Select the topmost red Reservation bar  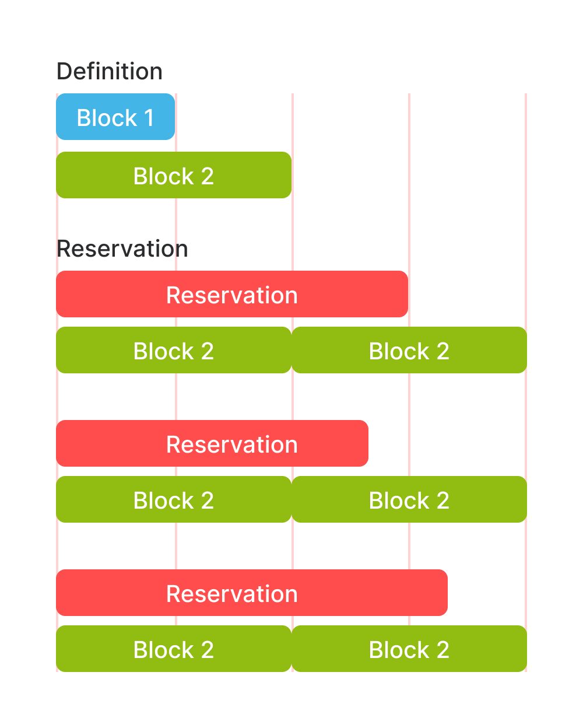point(232,294)
